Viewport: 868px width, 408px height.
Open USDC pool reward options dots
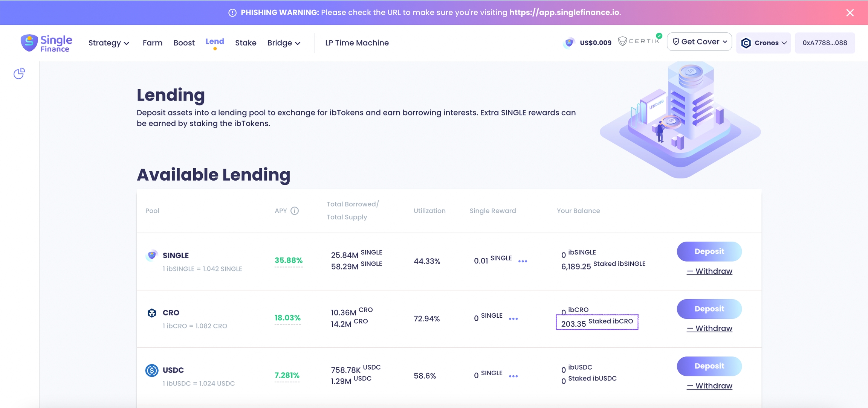coord(513,376)
